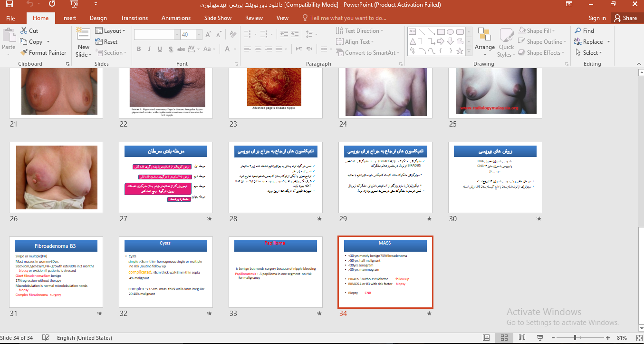Open the font size dropdown
The height and width of the screenshot is (344, 644).
[193, 35]
